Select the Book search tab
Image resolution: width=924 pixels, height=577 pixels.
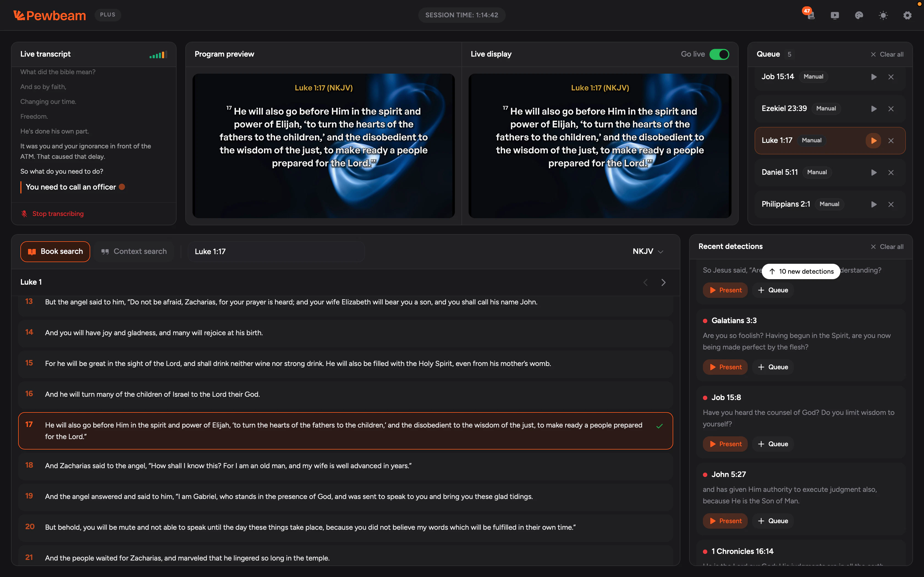point(55,251)
